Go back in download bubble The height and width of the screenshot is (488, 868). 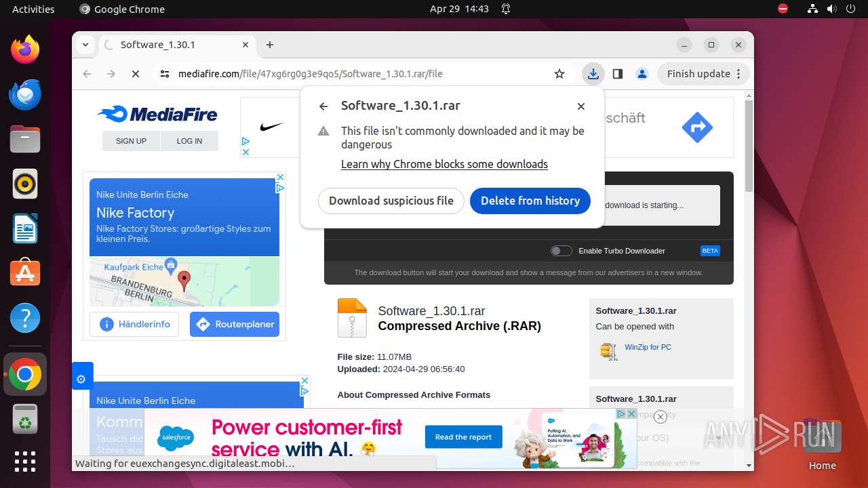(323, 106)
